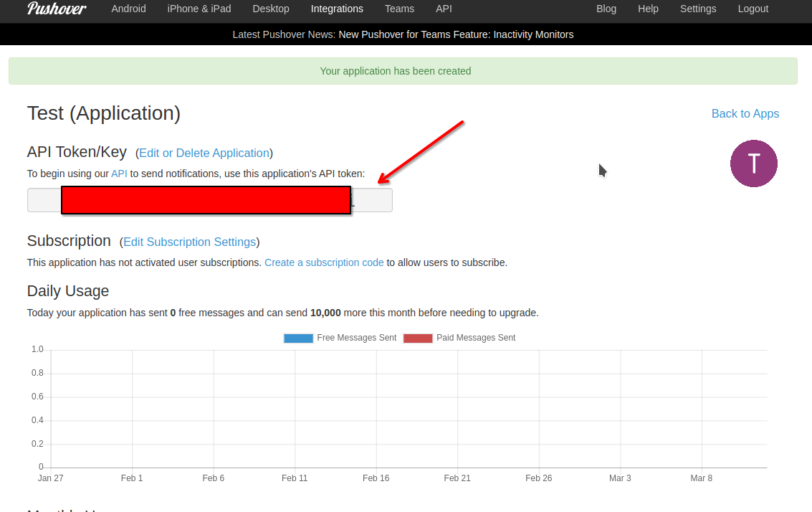The image size is (812, 512).
Task: Click the Pushover logo
Action: point(57,9)
